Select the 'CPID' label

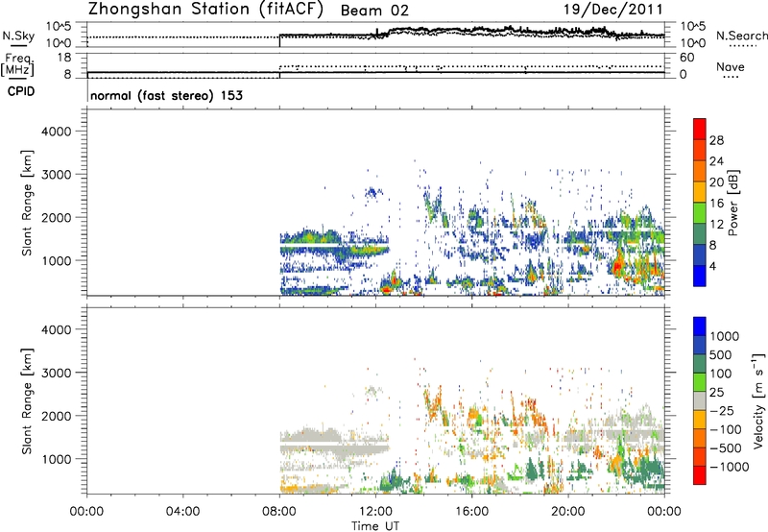21,91
